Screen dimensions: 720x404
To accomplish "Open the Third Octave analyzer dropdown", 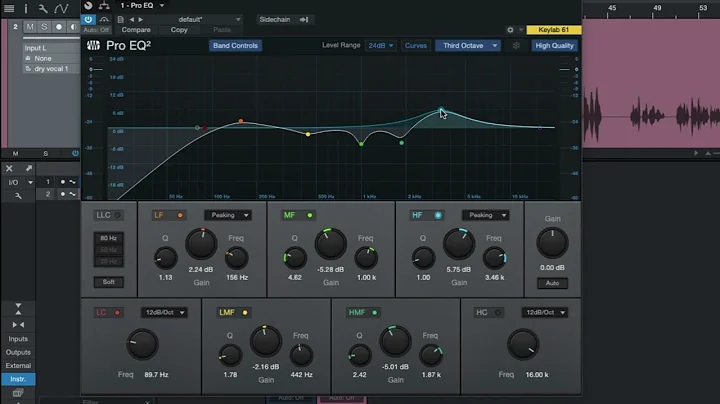I will click(x=468, y=45).
